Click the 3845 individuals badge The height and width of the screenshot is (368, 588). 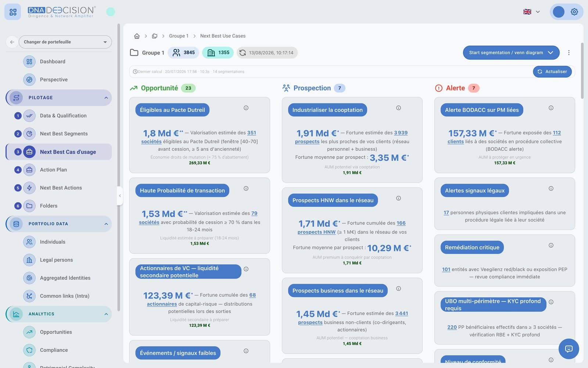coord(183,53)
